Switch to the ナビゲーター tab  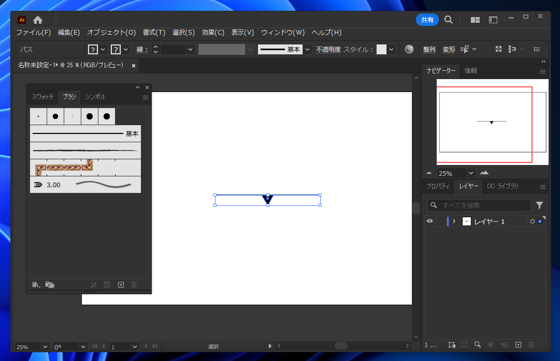[441, 71]
